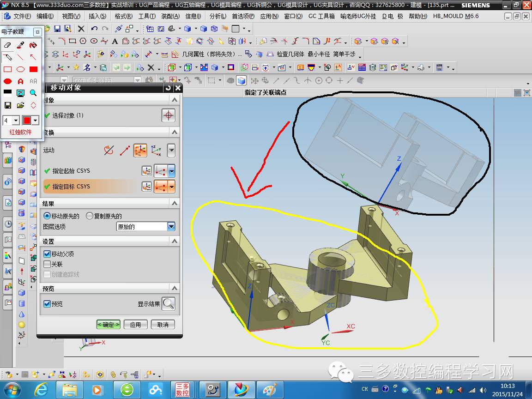The height and width of the screenshot is (399, 532).
Task: Toggle the 预览 checkbox
Action: [x=47, y=304]
